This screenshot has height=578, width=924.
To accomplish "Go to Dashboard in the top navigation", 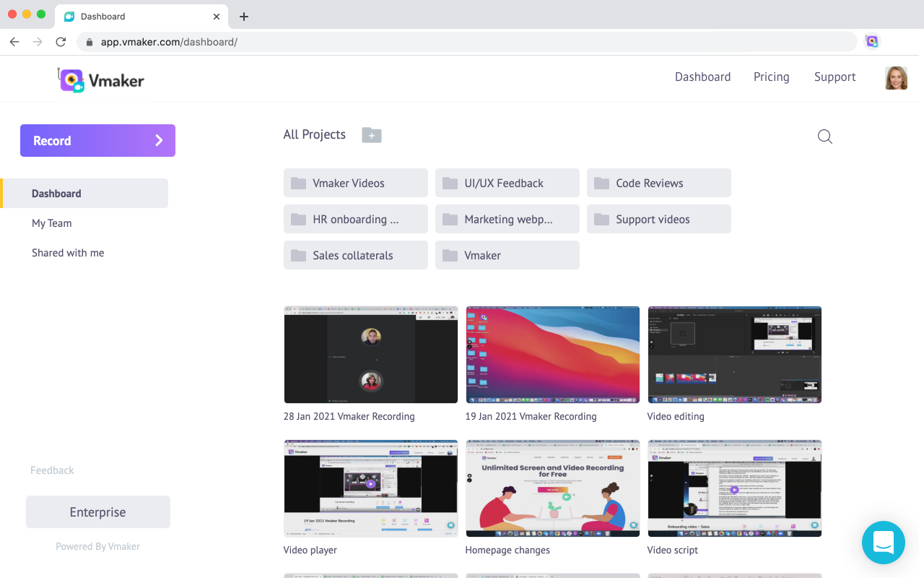I will (702, 77).
